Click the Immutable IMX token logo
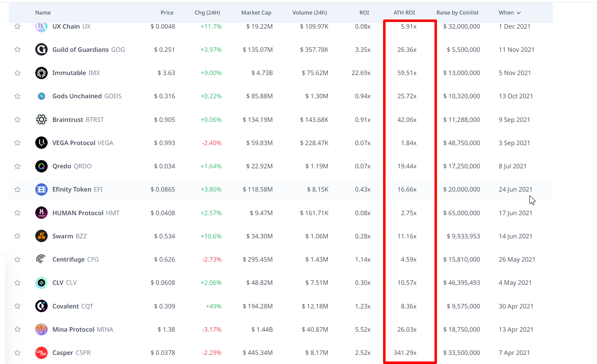The width and height of the screenshot is (597, 364). pyautogui.click(x=41, y=73)
